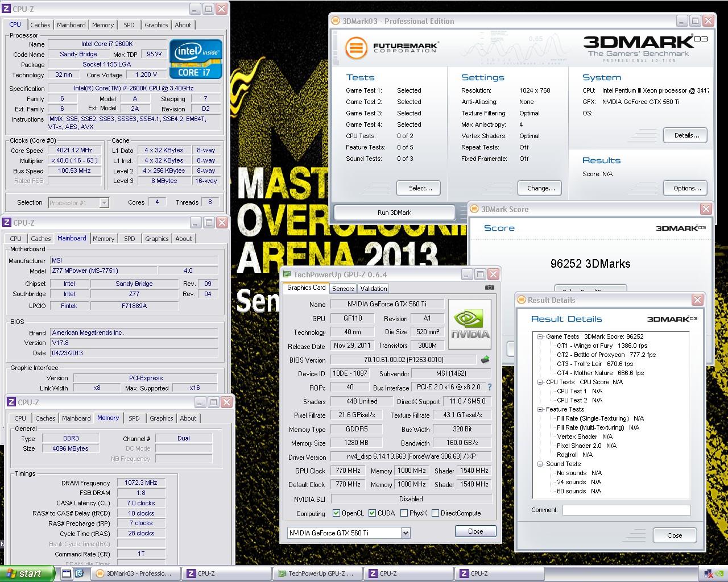The height and width of the screenshot is (582, 728).
Task: Select the Graphics Card tab in GPU-Z
Action: [x=307, y=288]
